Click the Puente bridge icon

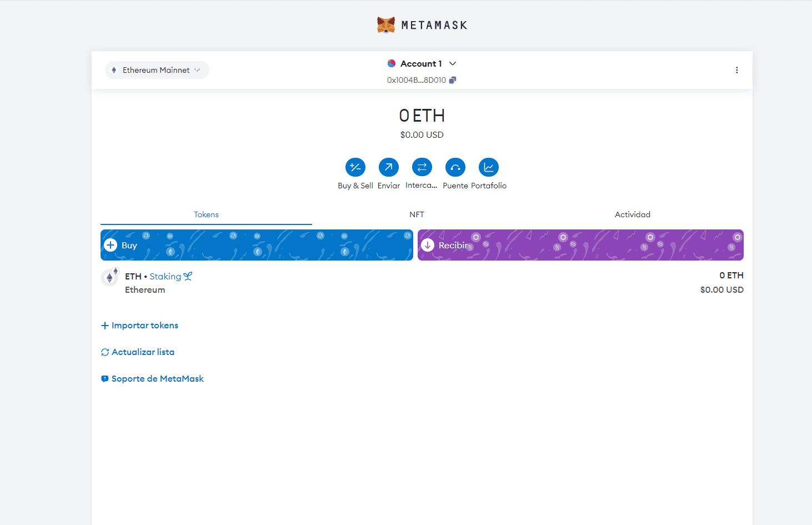pos(455,167)
